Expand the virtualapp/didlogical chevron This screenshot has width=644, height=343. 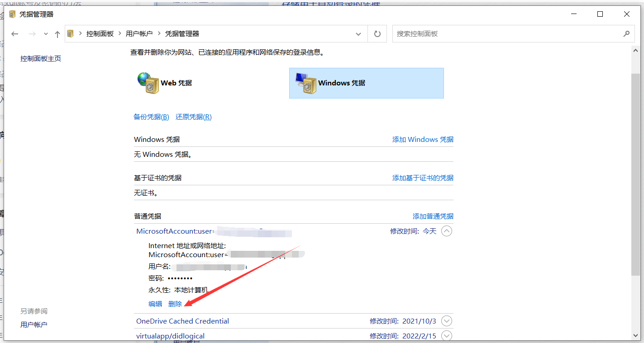click(x=446, y=336)
